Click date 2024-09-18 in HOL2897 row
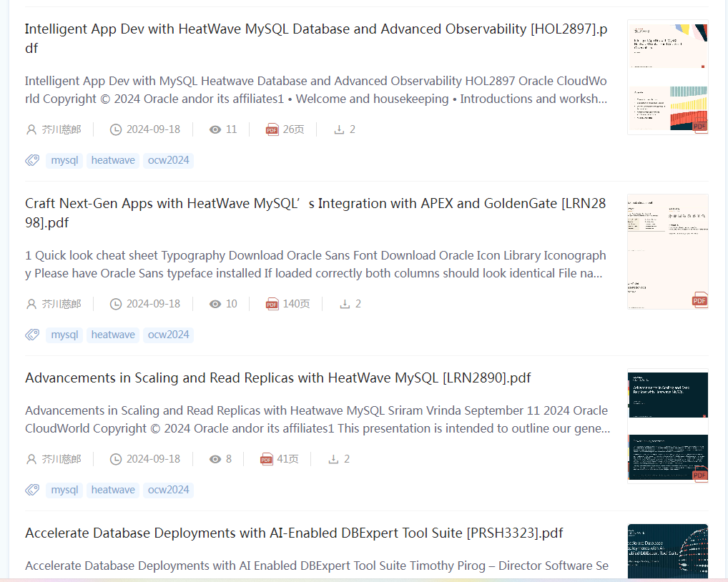 (x=153, y=129)
